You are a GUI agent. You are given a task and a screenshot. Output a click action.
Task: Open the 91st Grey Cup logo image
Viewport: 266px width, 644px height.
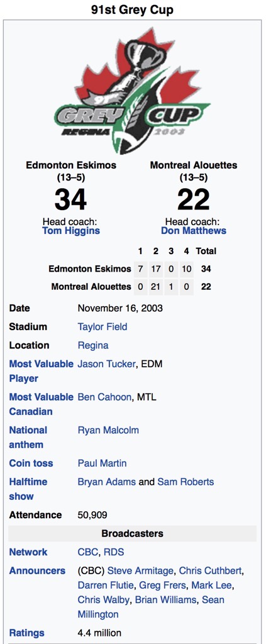(x=133, y=91)
